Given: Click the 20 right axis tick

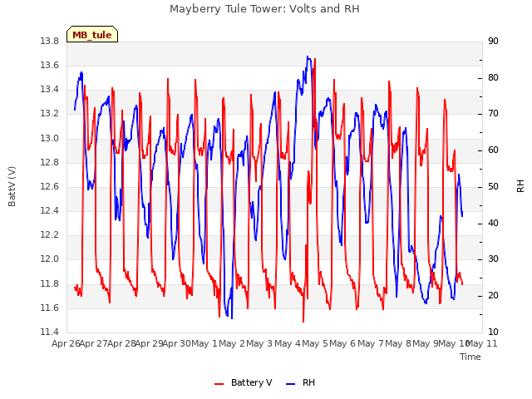Looking at the screenshot, I should click(493, 296).
